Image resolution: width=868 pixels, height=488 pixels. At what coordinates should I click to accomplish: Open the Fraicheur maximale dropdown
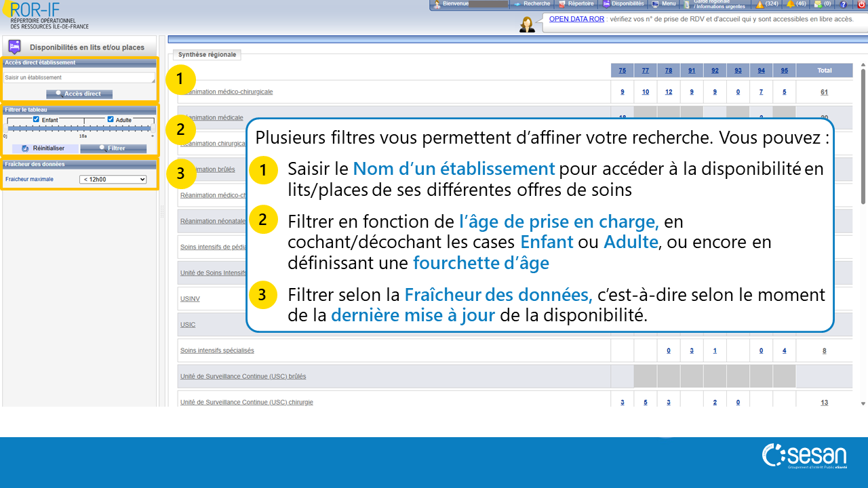[x=113, y=180]
